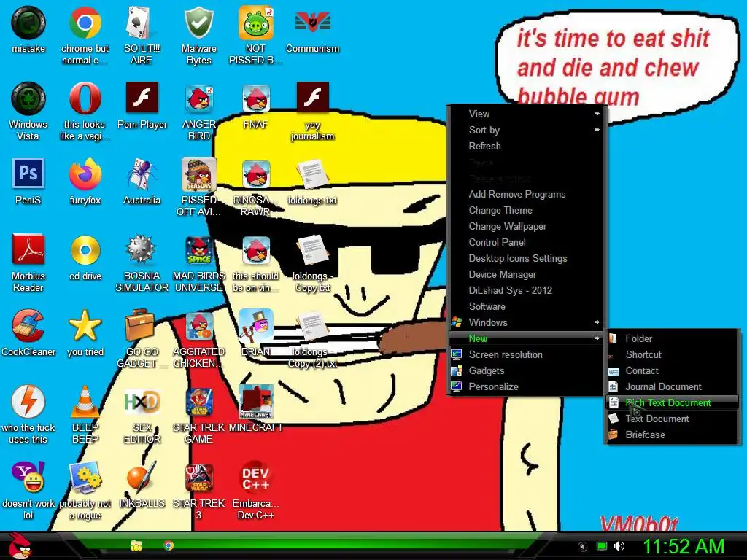Open the BEEP BEEP VLC cone icon
The height and width of the screenshot is (560, 747).
coord(85,402)
